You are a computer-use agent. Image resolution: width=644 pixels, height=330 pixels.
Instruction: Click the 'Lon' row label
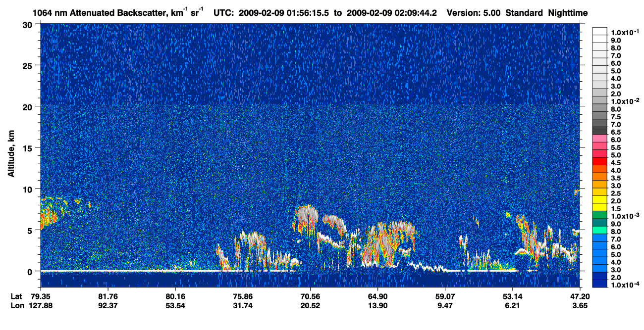point(16,305)
